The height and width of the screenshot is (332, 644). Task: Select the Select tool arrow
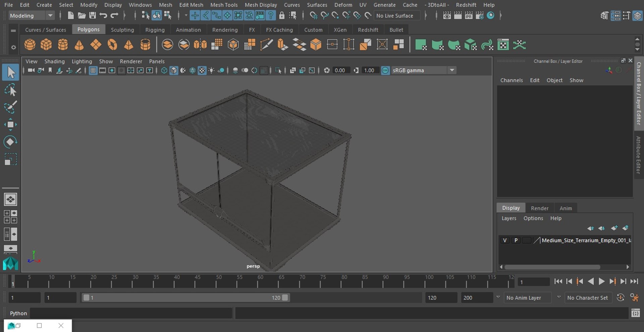pos(10,72)
